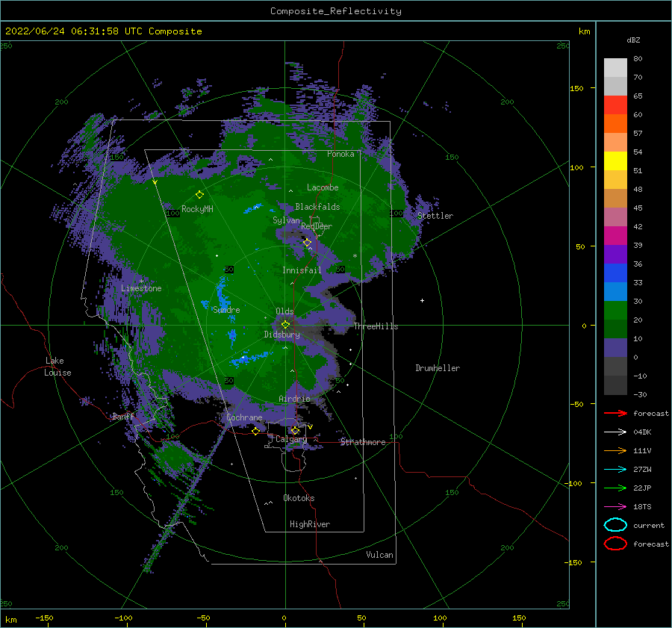Click the dBZ legend heading
The image size is (672, 628).
pos(633,40)
